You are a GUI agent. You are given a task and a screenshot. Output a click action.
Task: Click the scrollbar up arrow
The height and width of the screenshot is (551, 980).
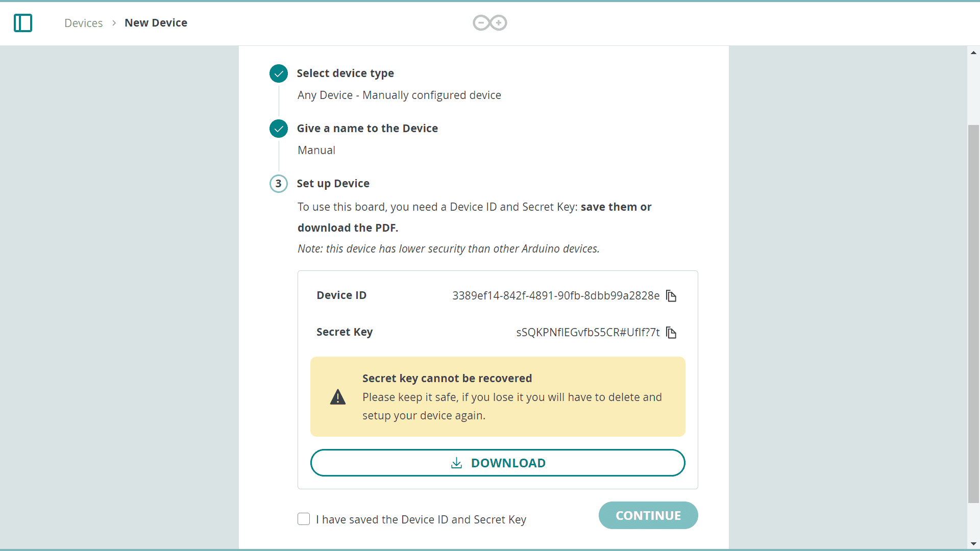coord(973,53)
